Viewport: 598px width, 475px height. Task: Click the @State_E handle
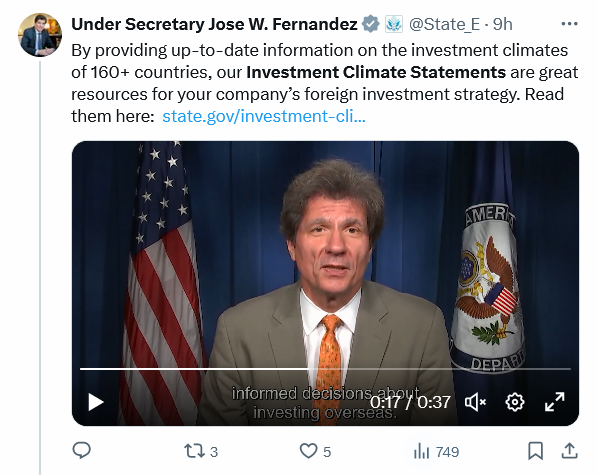[x=444, y=24]
